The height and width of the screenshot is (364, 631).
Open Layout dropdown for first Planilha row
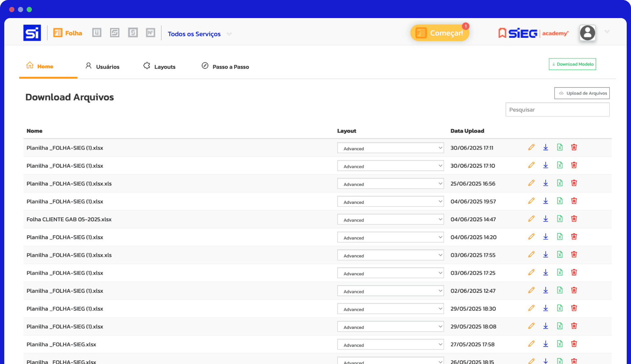tap(390, 148)
